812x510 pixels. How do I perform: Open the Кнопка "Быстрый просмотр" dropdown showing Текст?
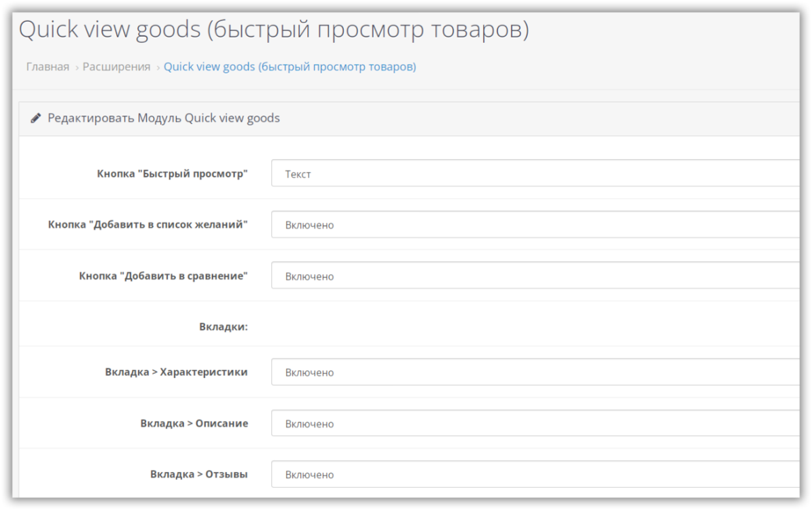pos(535,173)
